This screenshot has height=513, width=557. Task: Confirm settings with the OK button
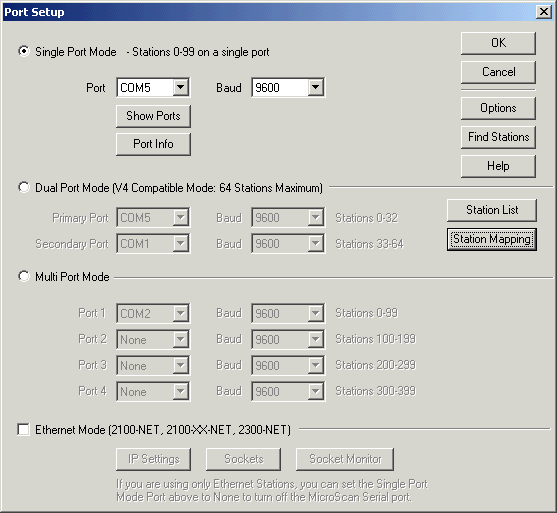click(498, 43)
